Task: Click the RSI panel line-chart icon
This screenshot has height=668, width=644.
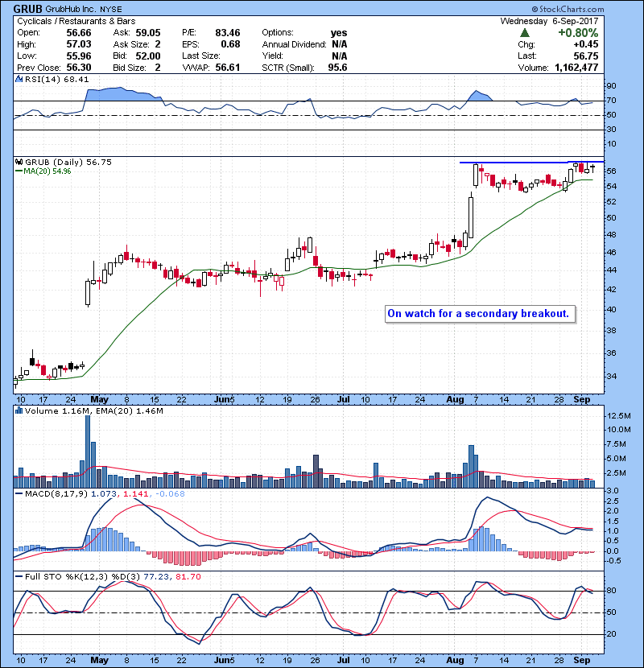Action: tap(19, 79)
